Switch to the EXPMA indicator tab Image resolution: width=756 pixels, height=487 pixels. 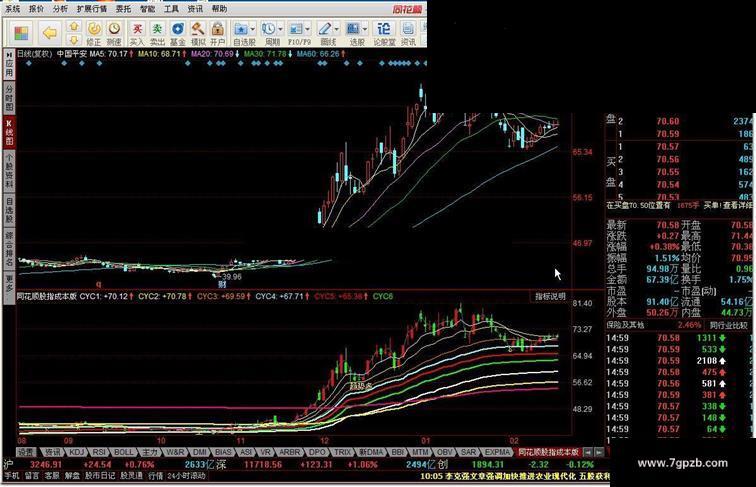[x=497, y=452]
